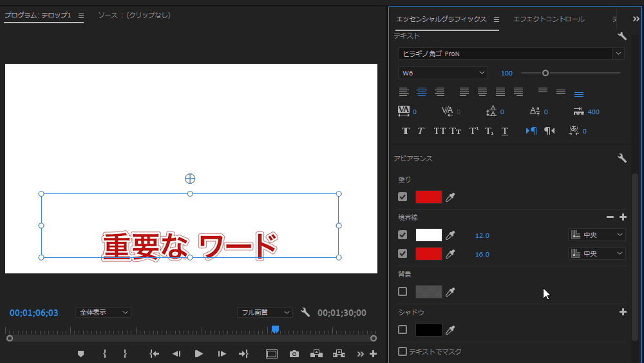Go to out point
Viewport: 644px width, 363px height.
click(243, 354)
